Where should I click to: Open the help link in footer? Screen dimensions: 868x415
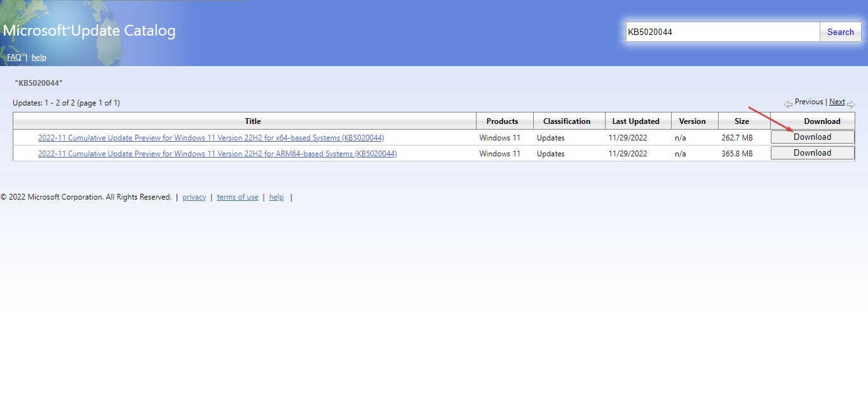click(276, 198)
